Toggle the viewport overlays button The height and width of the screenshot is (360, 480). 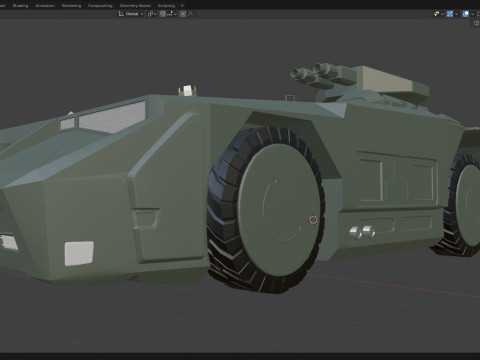coord(466,14)
